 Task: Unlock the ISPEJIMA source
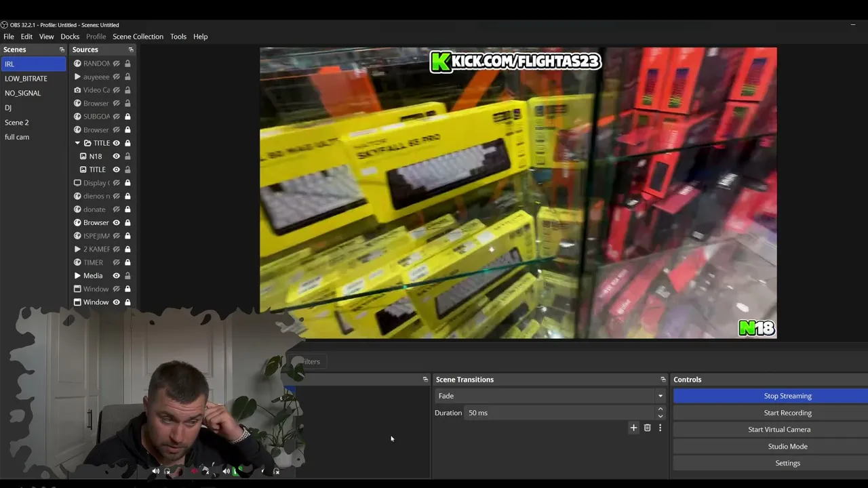[x=127, y=236]
